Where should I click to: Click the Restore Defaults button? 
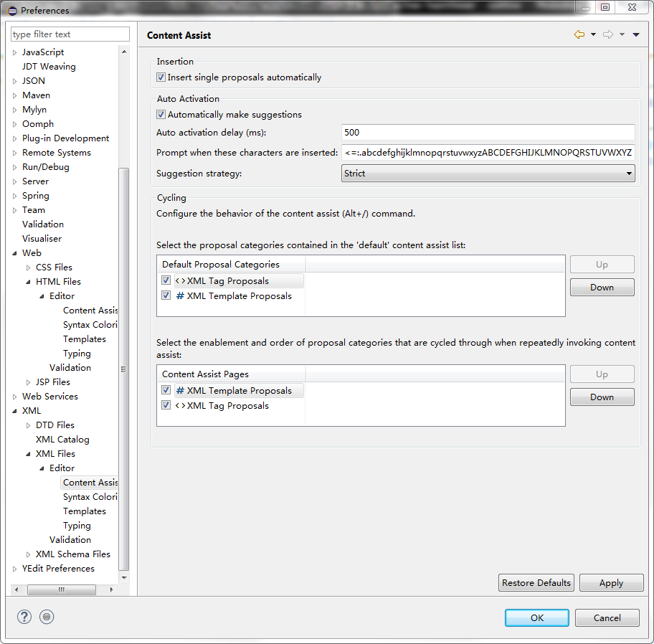click(x=536, y=583)
